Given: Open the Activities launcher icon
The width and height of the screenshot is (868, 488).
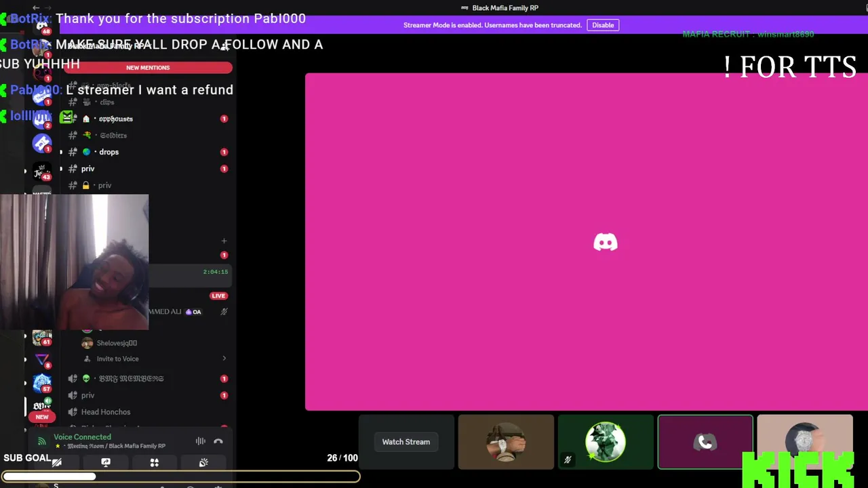Looking at the screenshot, I should point(155,462).
